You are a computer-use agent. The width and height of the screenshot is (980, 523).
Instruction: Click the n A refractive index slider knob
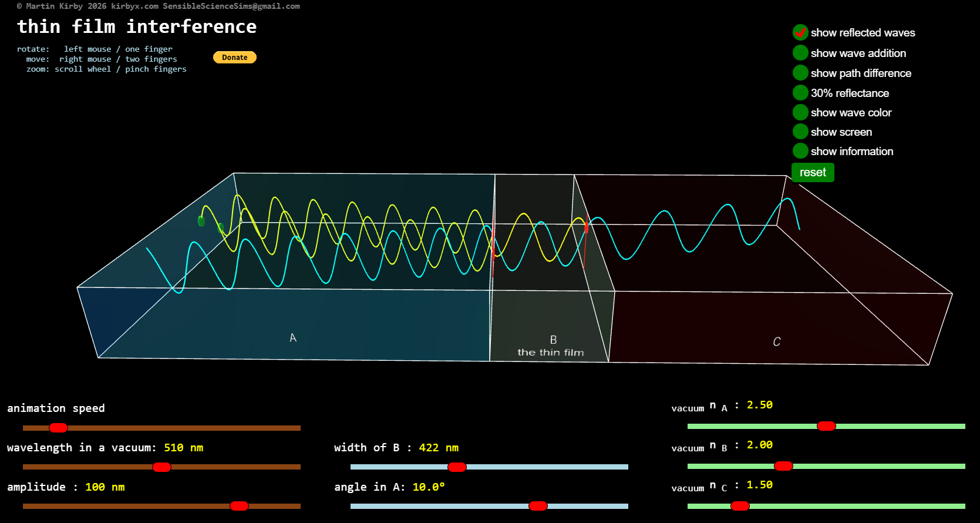pyautogui.click(x=826, y=426)
